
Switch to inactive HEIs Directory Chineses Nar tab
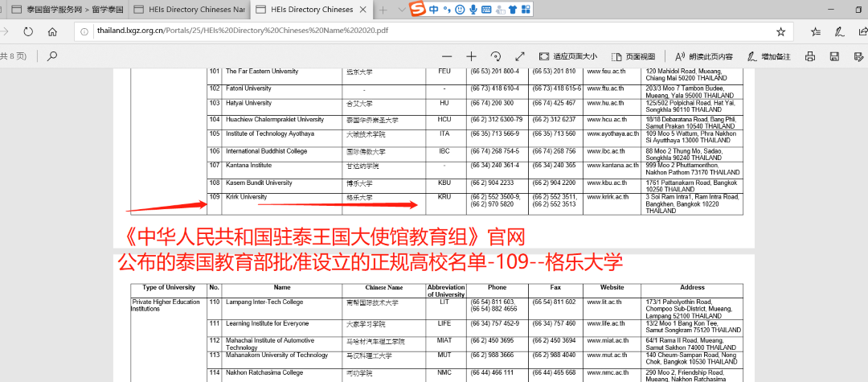pos(190,10)
